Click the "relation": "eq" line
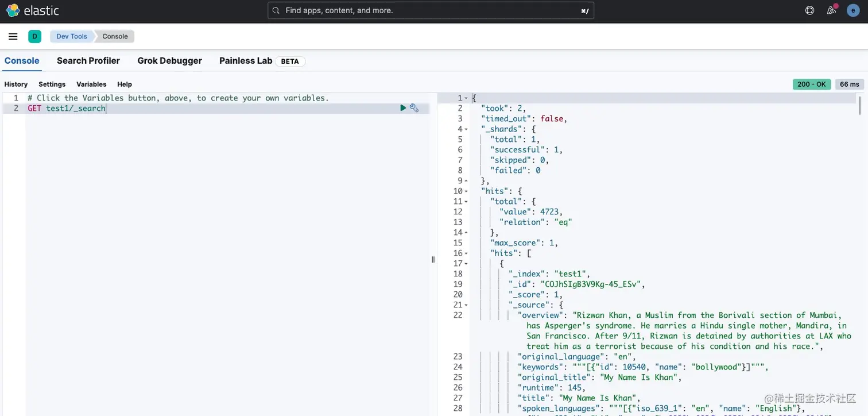 pos(536,222)
